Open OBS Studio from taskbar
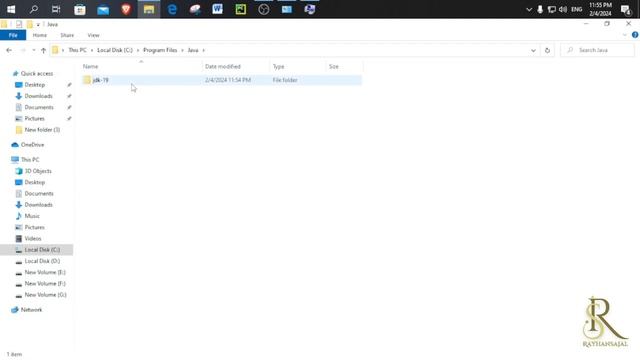 click(264, 9)
